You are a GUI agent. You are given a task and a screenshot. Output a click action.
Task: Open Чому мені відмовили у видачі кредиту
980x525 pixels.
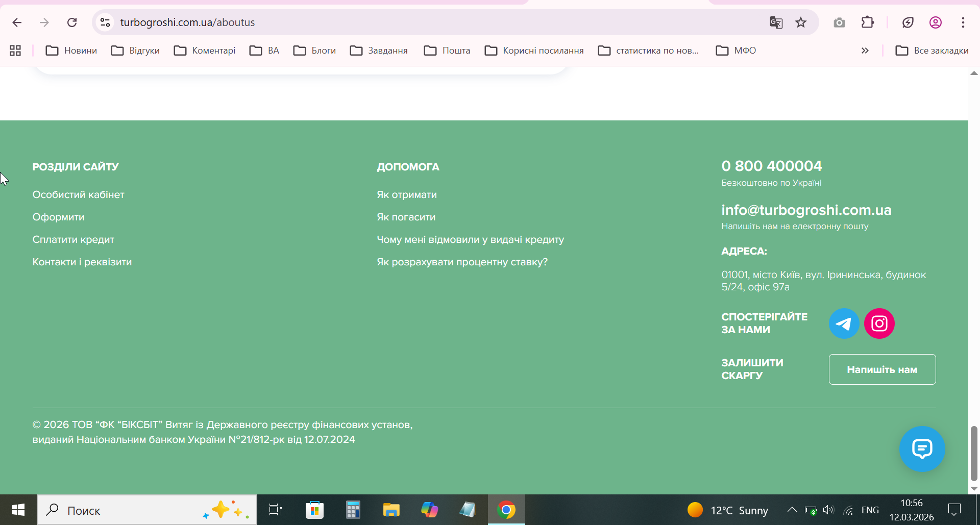point(471,239)
